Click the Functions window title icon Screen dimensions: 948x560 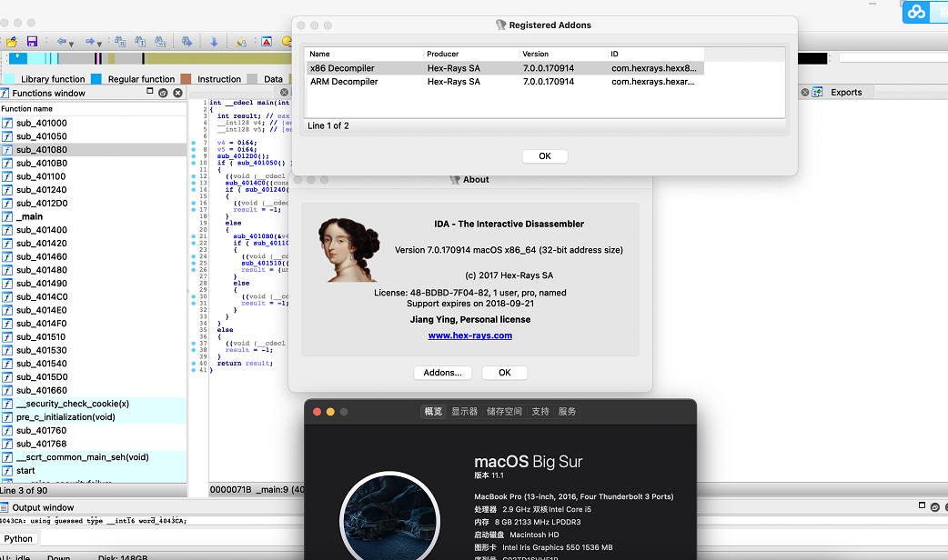pyautogui.click(x=5, y=93)
